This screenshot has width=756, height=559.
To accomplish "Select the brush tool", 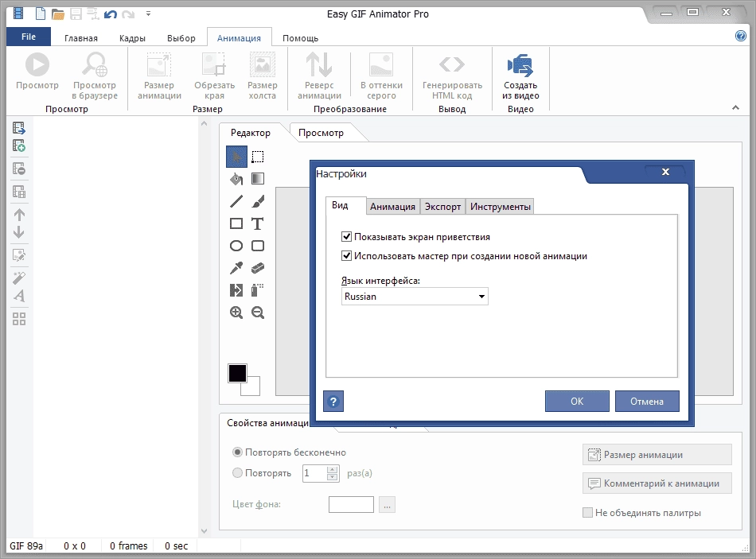I will (x=258, y=201).
